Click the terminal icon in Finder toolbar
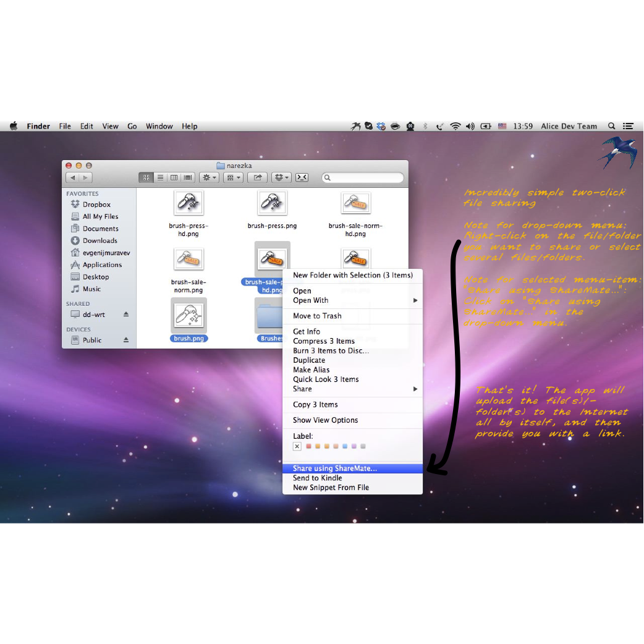 coord(302,177)
